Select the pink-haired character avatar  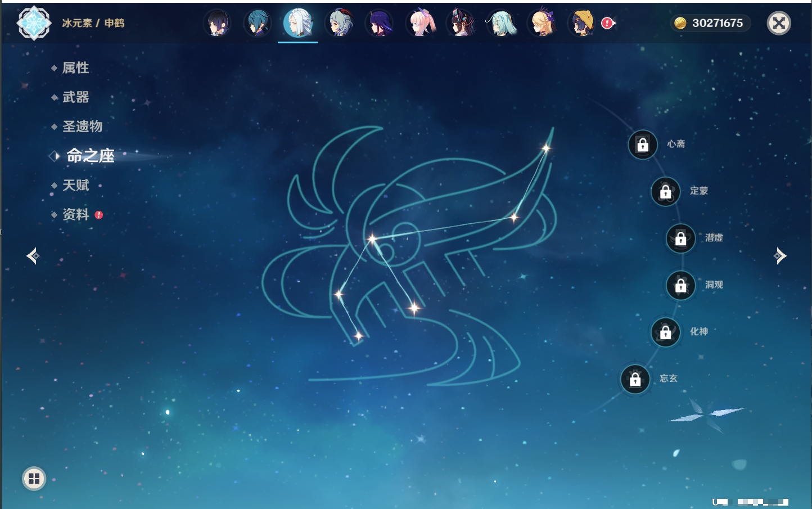pos(421,23)
